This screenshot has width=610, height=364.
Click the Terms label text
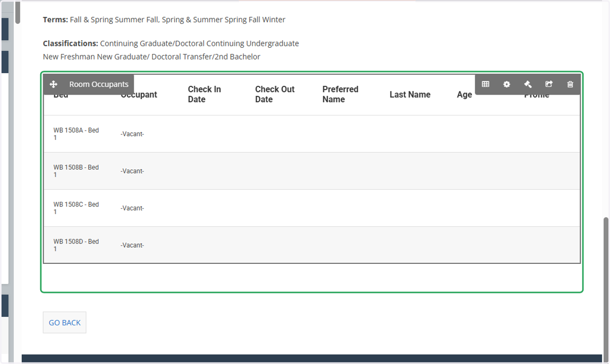tap(55, 20)
